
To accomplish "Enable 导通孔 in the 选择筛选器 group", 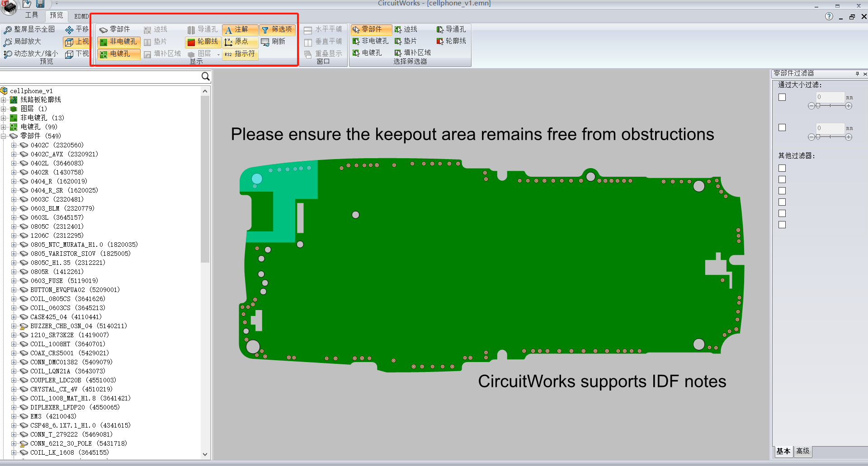I will point(451,29).
